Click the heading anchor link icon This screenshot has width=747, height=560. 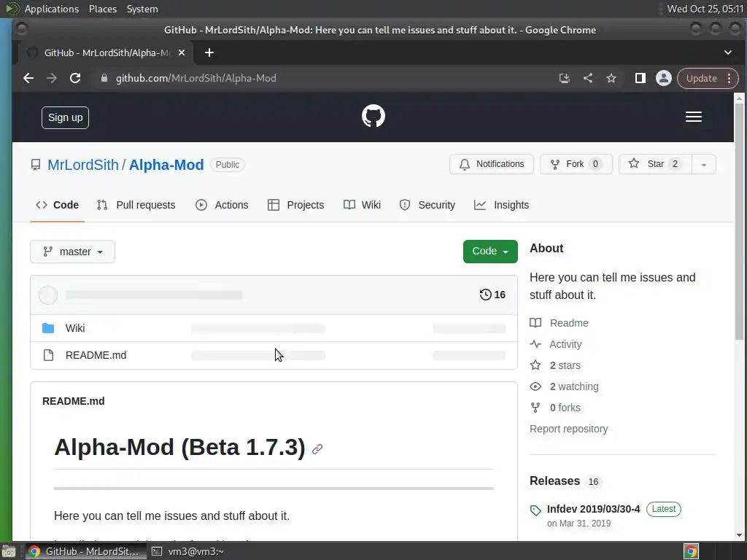pos(317,449)
